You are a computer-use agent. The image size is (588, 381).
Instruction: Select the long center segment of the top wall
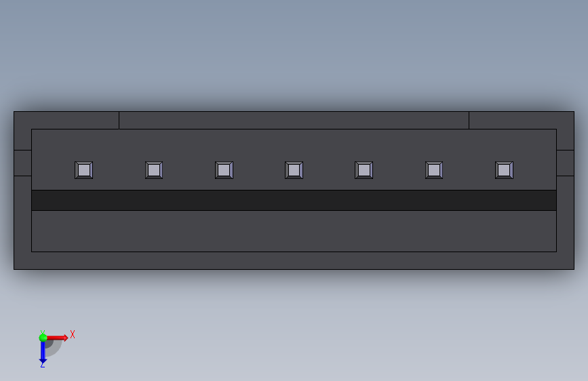pyautogui.click(x=294, y=120)
